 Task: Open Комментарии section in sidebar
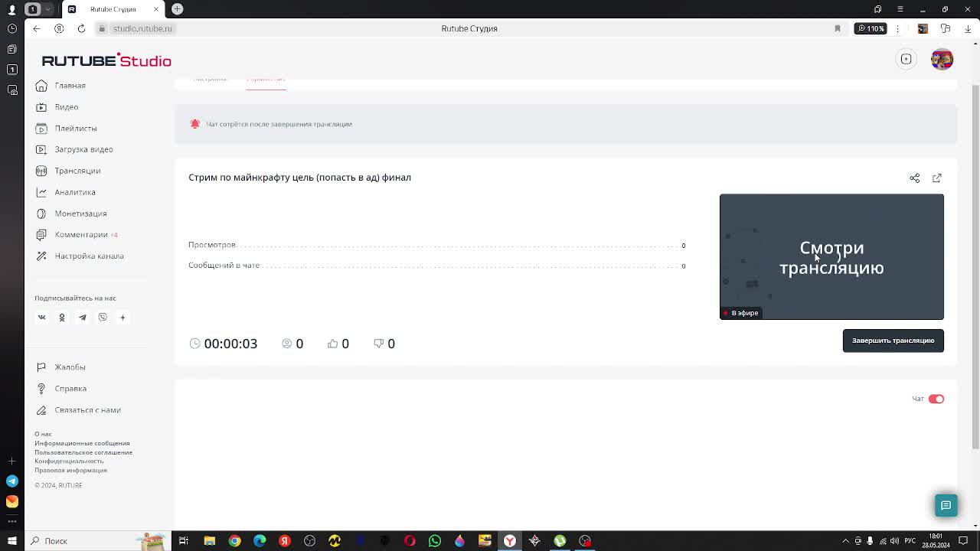(x=81, y=235)
